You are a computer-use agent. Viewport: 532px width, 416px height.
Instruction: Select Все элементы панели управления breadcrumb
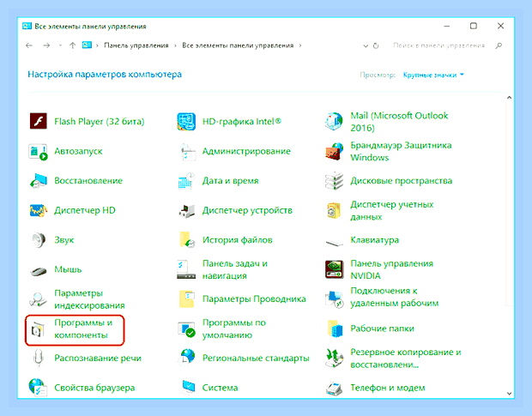point(238,45)
